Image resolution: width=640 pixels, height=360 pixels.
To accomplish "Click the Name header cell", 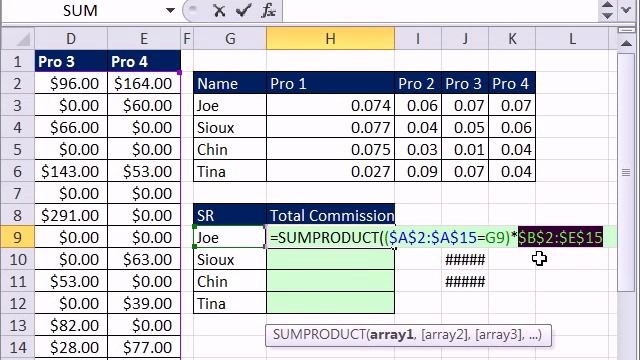I will click(230, 83).
